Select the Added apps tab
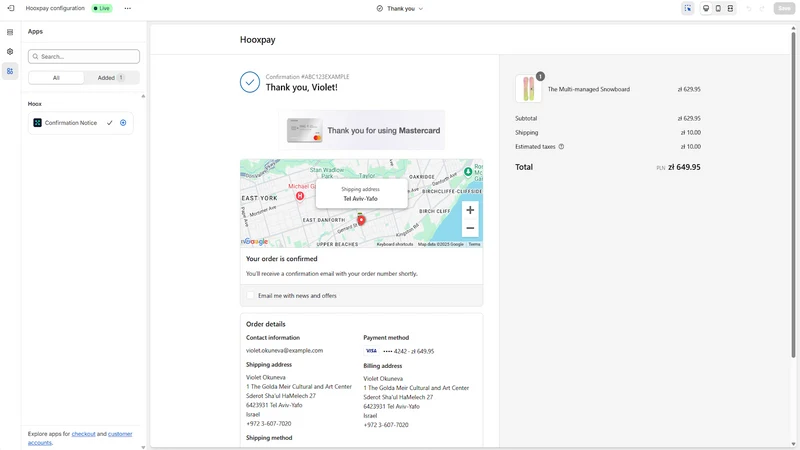The width and height of the screenshot is (800, 450). 111,78
